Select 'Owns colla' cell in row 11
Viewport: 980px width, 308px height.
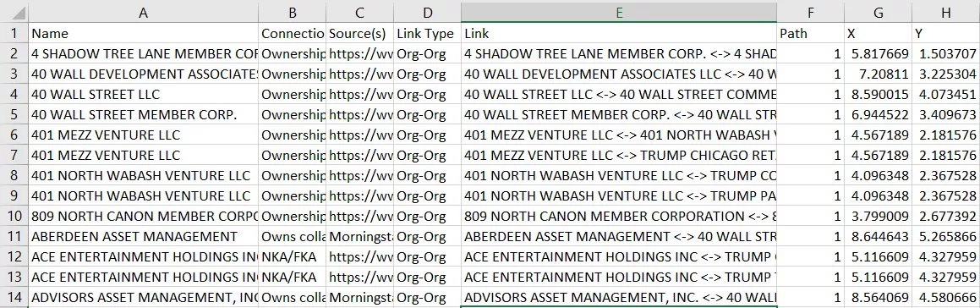pos(293,237)
